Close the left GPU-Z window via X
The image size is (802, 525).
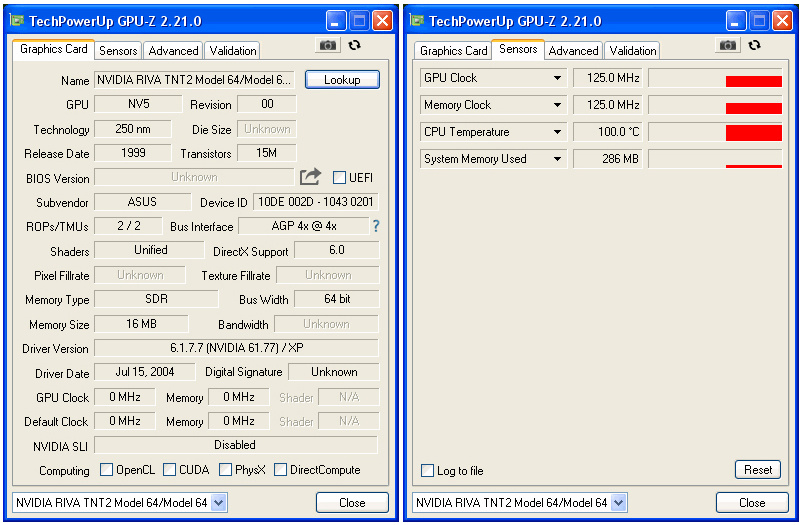383,21
